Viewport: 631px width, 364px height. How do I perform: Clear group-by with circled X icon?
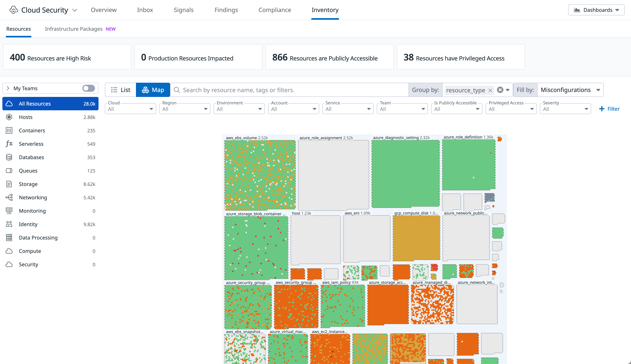coord(500,90)
